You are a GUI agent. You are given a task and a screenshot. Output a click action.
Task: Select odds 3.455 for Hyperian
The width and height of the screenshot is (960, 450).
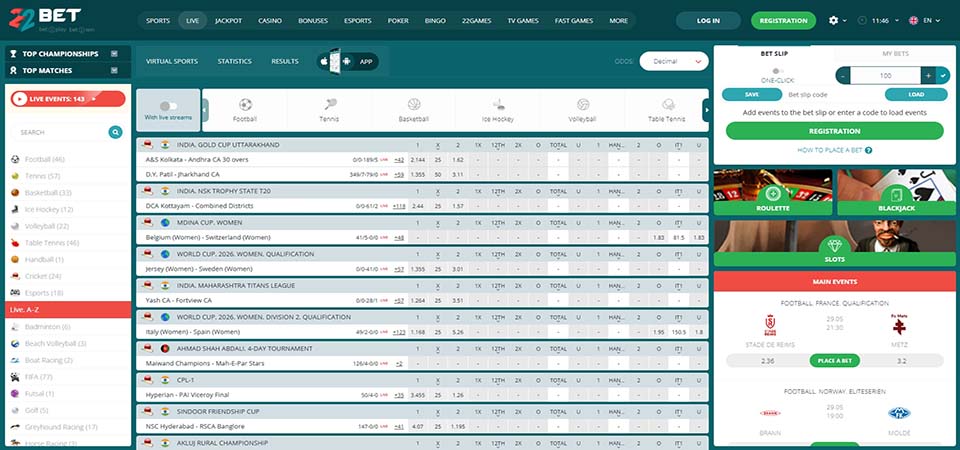418,396
